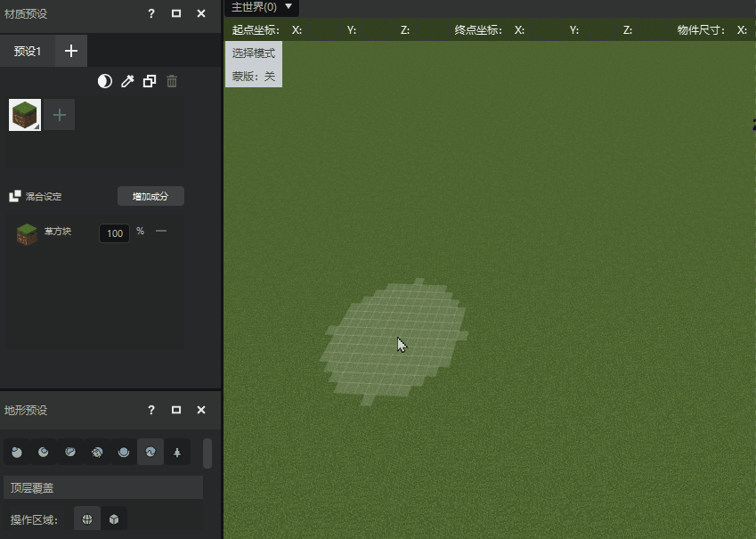Click the 100 percent input field
Image resolution: width=756 pixels, height=539 pixels.
click(x=114, y=233)
